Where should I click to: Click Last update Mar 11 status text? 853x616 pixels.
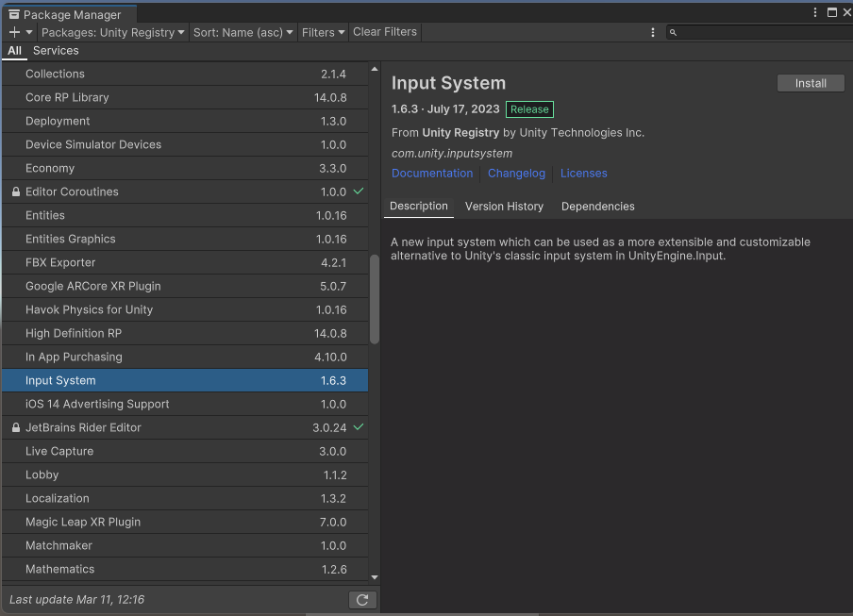76,600
